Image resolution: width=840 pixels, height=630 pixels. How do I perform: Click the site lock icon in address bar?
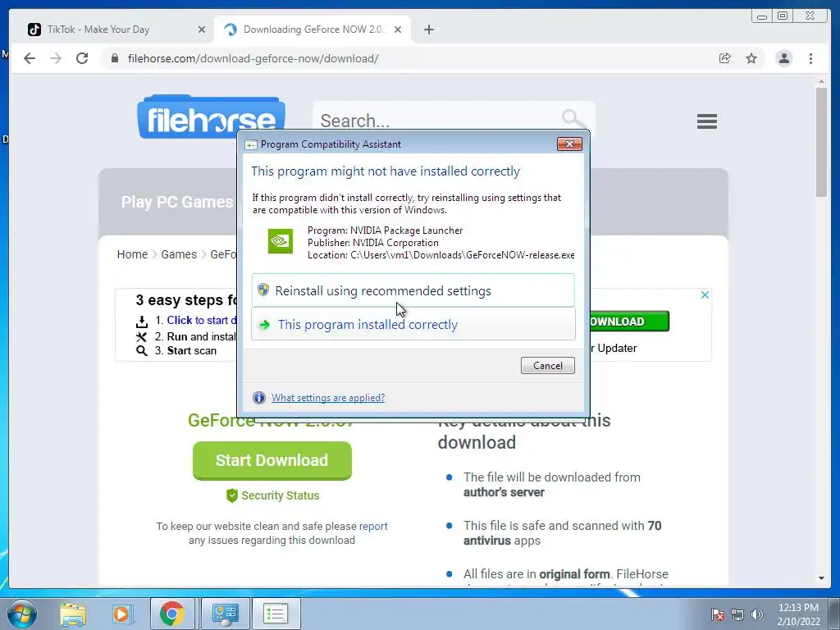coord(115,58)
